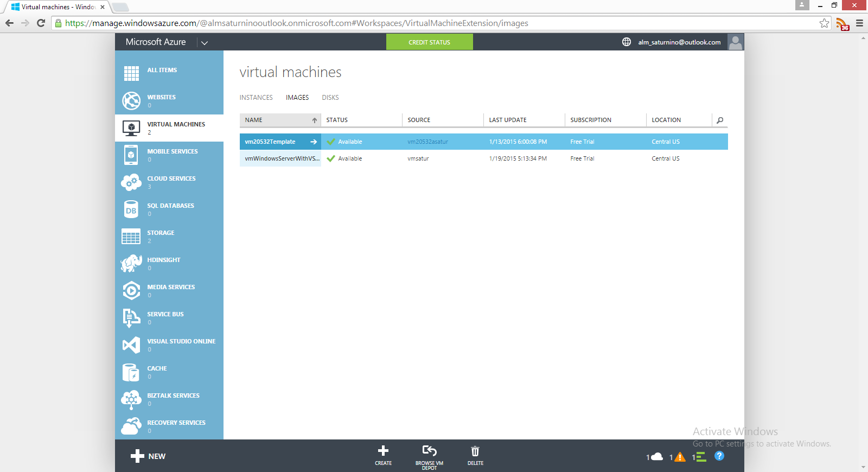868x472 pixels.
Task: Sort by the Name column
Action: tap(280, 120)
